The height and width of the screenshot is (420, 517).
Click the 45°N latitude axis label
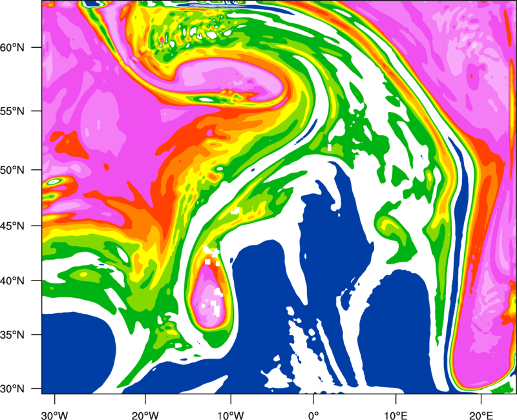click(12, 226)
